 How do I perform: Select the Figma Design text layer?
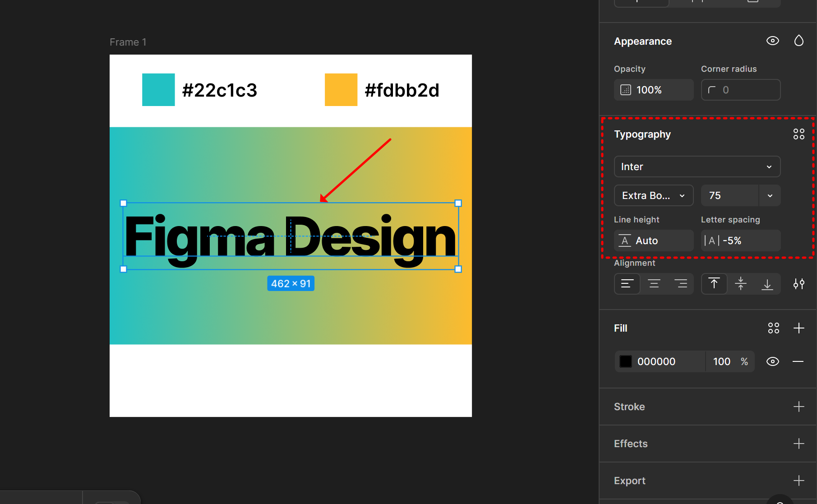coord(291,236)
